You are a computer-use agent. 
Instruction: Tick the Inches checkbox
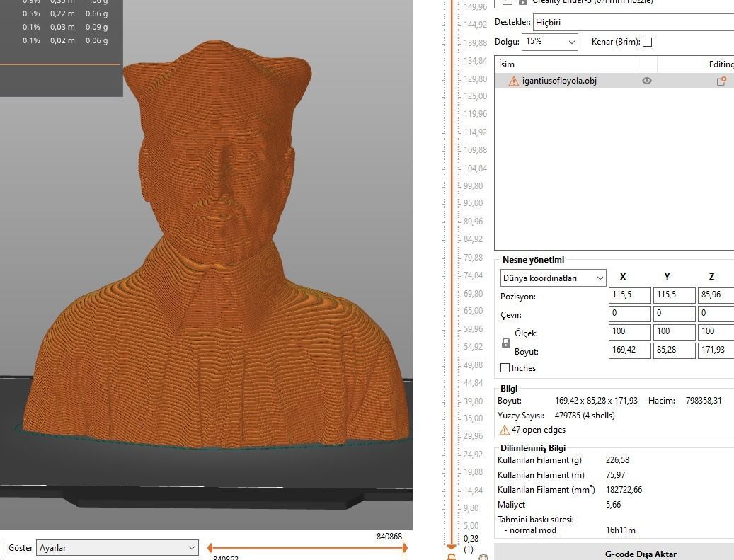point(505,368)
